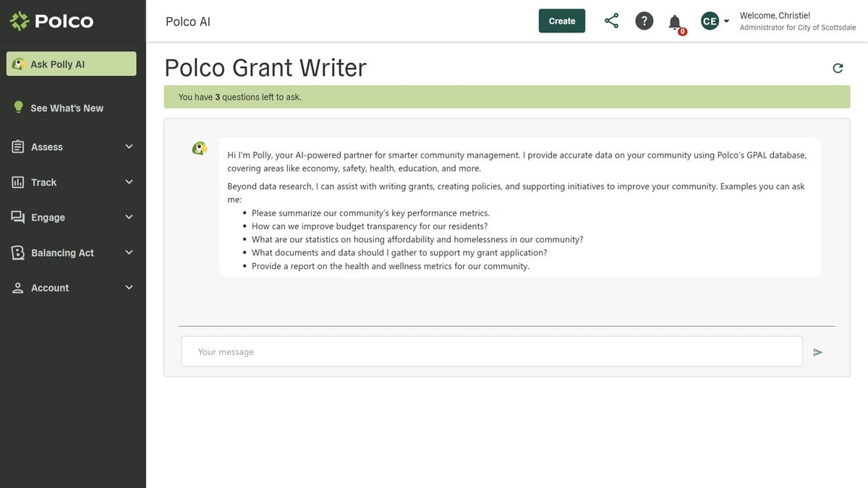Open help via the question mark icon
Screen dimensions: 868x488
tap(644, 21)
